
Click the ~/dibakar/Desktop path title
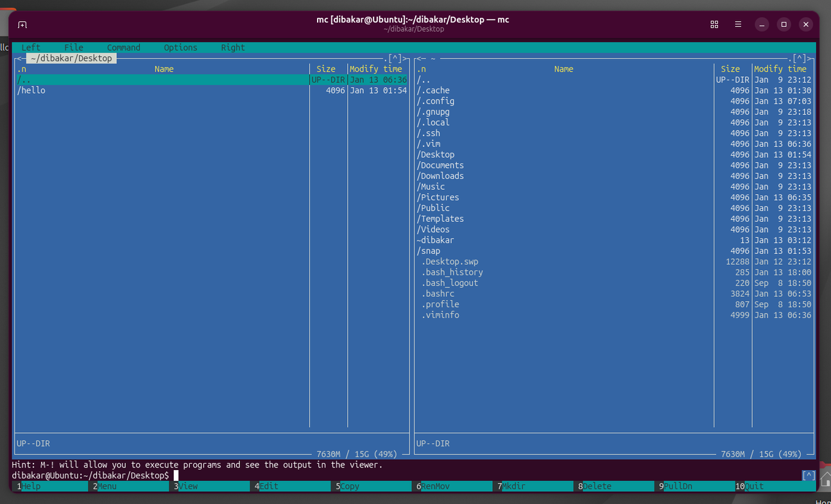pyautogui.click(x=71, y=58)
